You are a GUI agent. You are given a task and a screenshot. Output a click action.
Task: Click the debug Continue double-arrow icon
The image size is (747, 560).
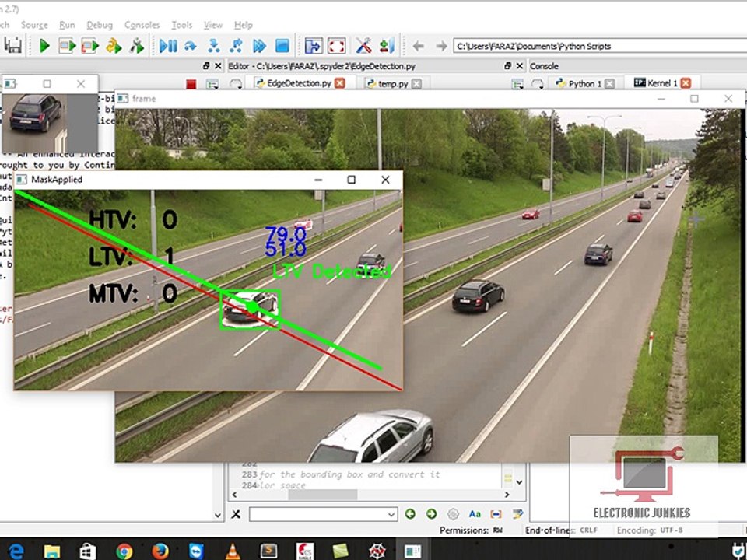259,46
